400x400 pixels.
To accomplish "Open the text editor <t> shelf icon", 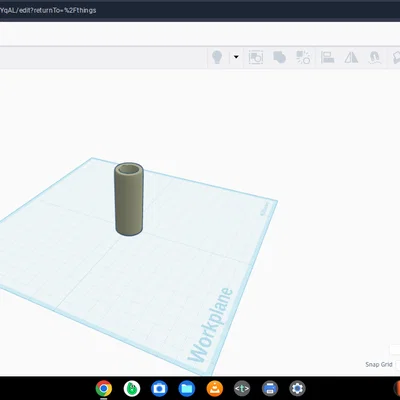I will pyautogui.click(x=242, y=388).
